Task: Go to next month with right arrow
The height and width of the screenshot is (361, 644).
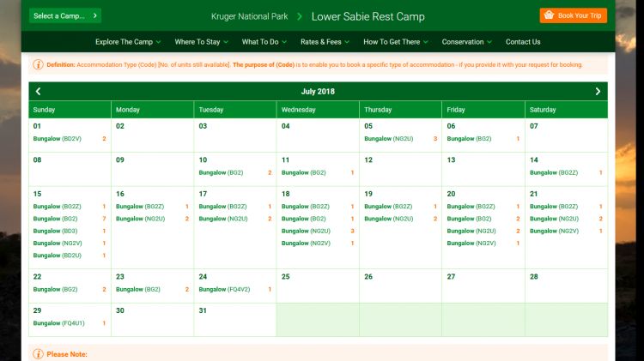Action: (x=598, y=92)
